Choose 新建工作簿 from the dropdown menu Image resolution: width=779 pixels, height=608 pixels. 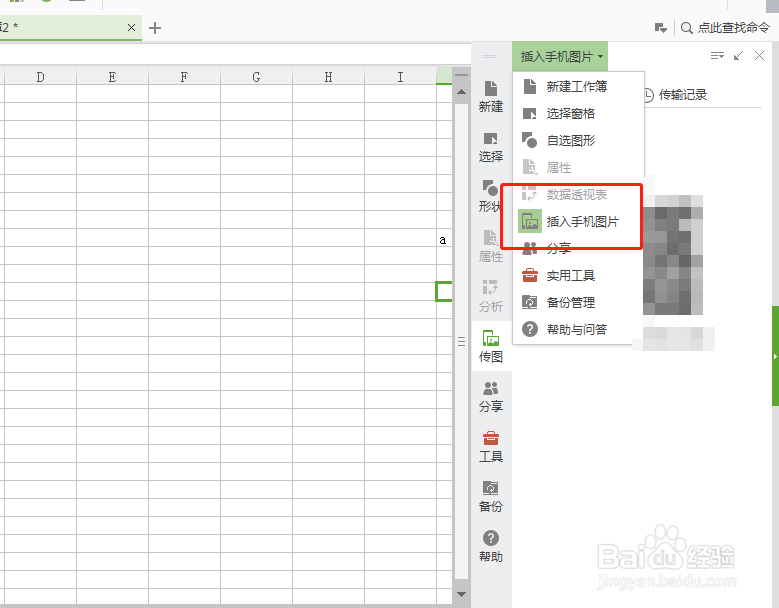pos(578,86)
